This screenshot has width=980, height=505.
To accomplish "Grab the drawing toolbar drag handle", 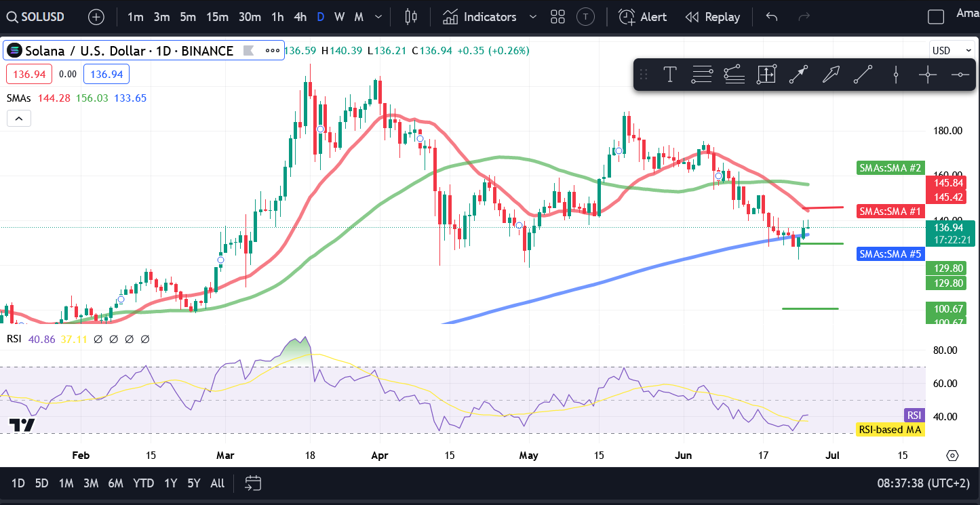I will coord(644,75).
